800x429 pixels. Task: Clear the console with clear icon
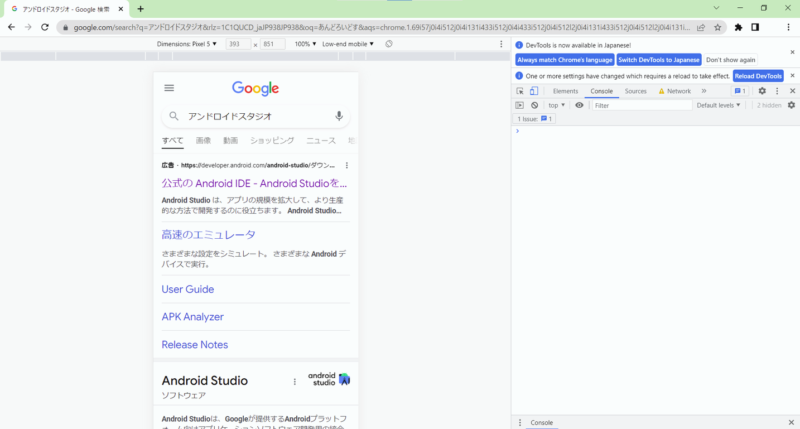point(534,105)
